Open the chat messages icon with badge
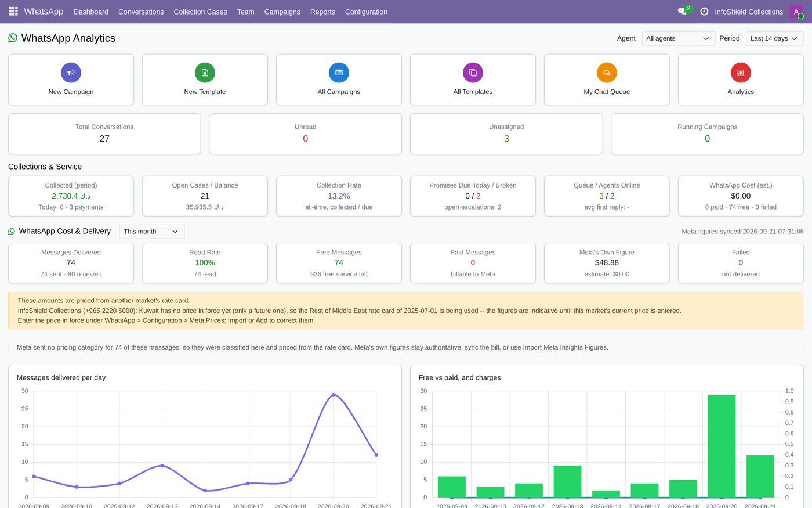Screen dimensions: 812x508 pyautogui.click(x=684, y=11)
